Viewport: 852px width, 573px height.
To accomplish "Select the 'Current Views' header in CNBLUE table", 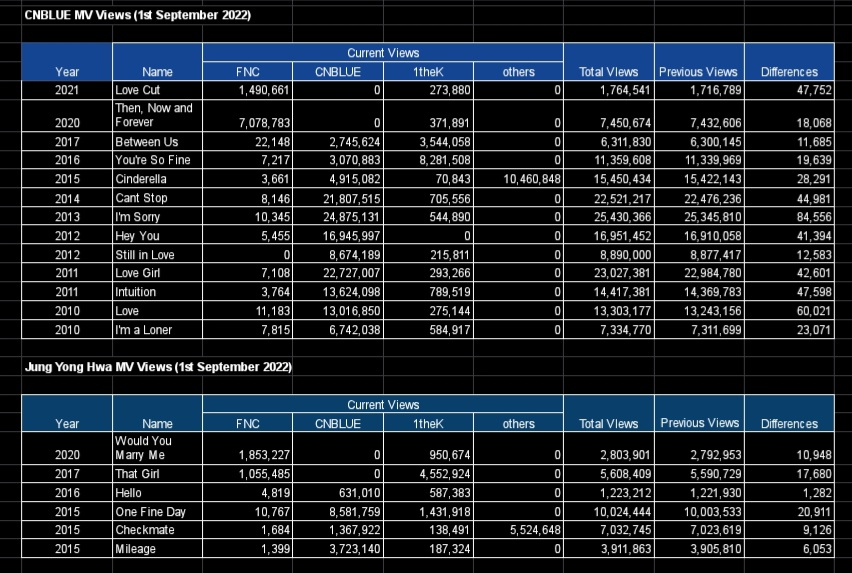I will [383, 53].
